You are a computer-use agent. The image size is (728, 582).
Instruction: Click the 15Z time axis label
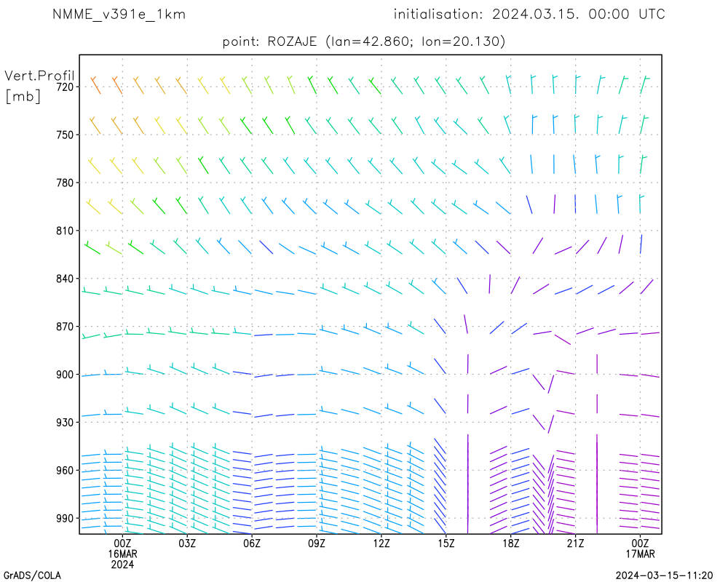[x=446, y=543]
